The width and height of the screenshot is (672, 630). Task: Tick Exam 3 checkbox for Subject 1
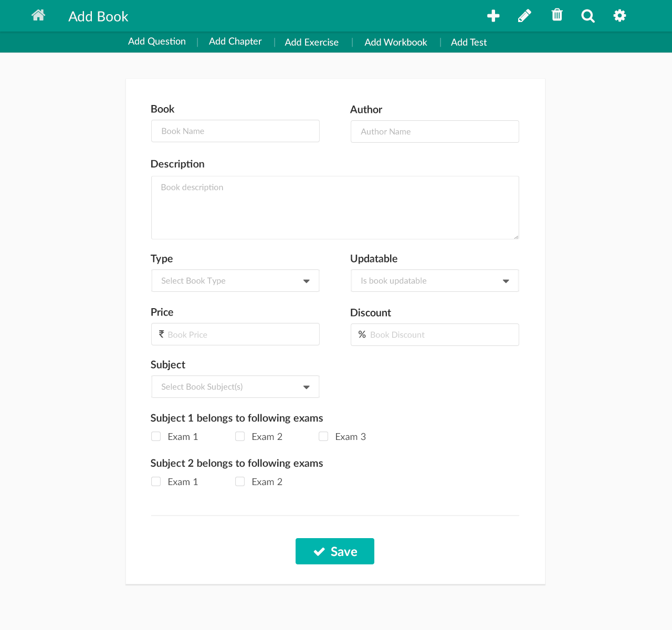point(323,436)
